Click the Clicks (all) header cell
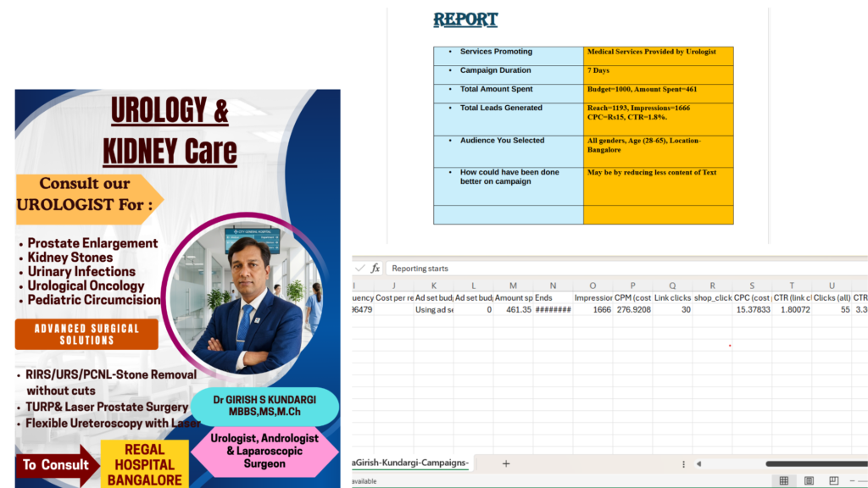 (832, 297)
